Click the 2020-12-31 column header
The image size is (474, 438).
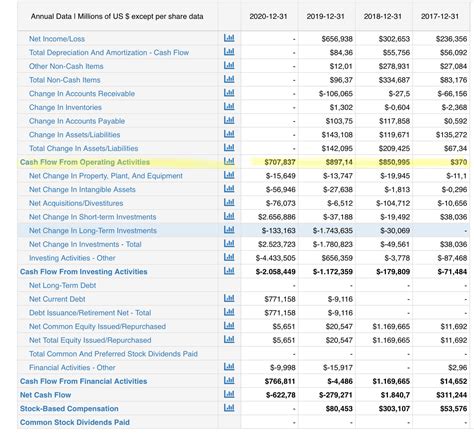(268, 16)
